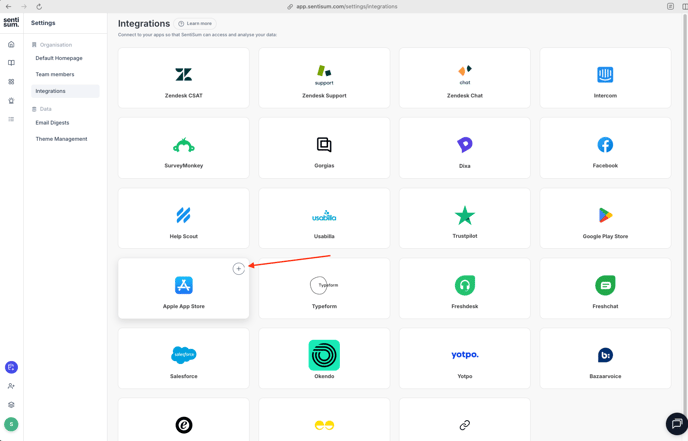
Task: Select the black circular e logo card
Action: coord(183,425)
